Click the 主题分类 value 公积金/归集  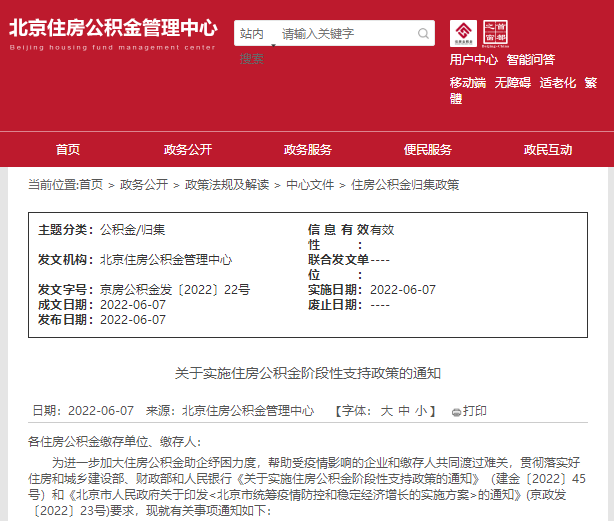tap(133, 229)
